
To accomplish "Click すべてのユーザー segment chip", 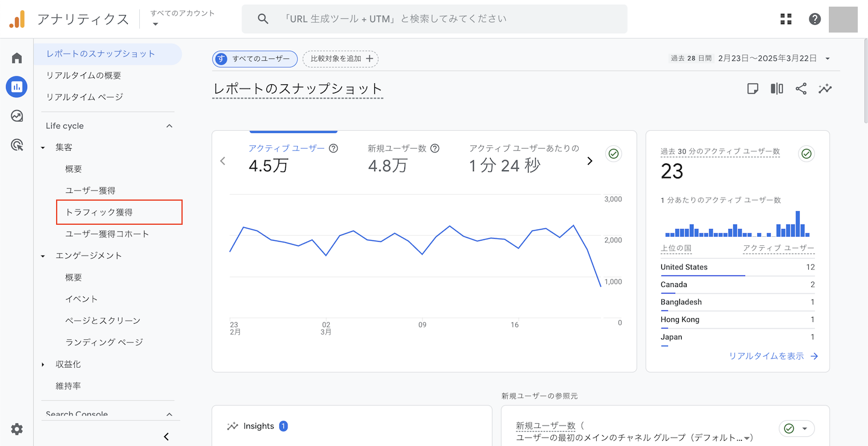I will [x=255, y=58].
